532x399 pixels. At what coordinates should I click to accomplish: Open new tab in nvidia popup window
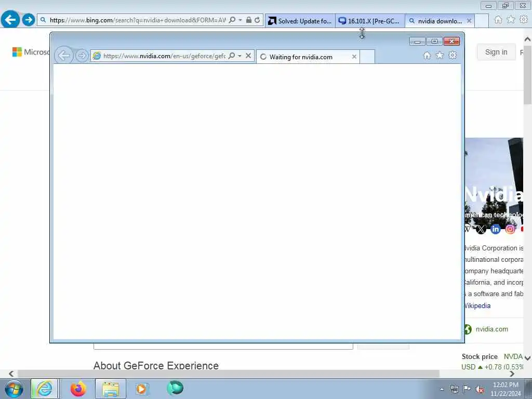pyautogui.click(x=367, y=57)
